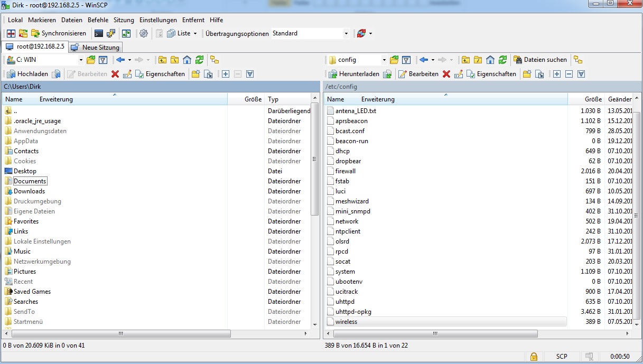Image resolution: width=643 pixels, height=364 pixels.
Task: Go to root directory in local panel
Action: [x=174, y=60]
